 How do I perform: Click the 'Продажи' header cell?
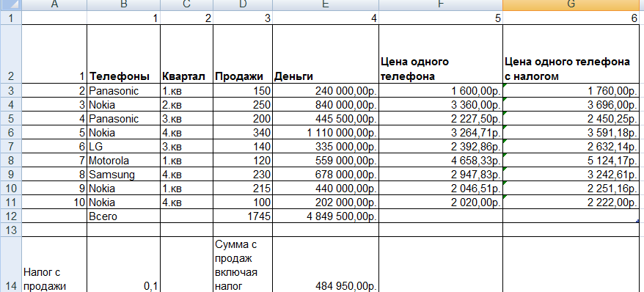pyautogui.click(x=243, y=54)
